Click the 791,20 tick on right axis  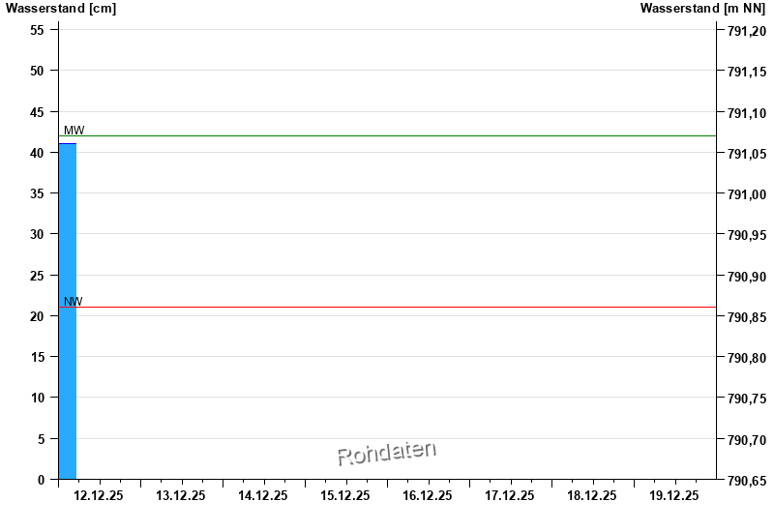[x=747, y=31]
